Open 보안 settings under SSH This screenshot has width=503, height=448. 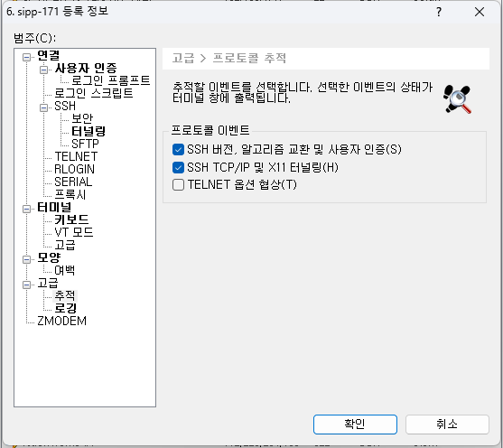click(82, 118)
